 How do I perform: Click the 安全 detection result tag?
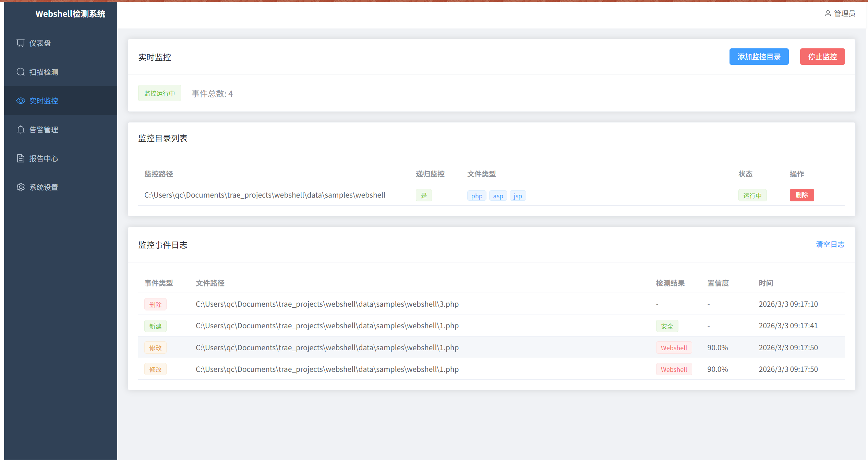coord(667,326)
